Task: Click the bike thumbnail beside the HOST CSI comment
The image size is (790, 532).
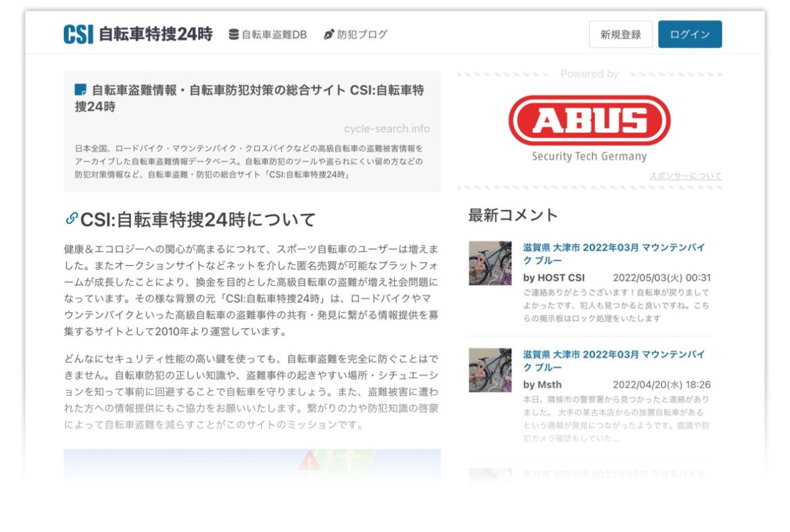Action: (490, 263)
